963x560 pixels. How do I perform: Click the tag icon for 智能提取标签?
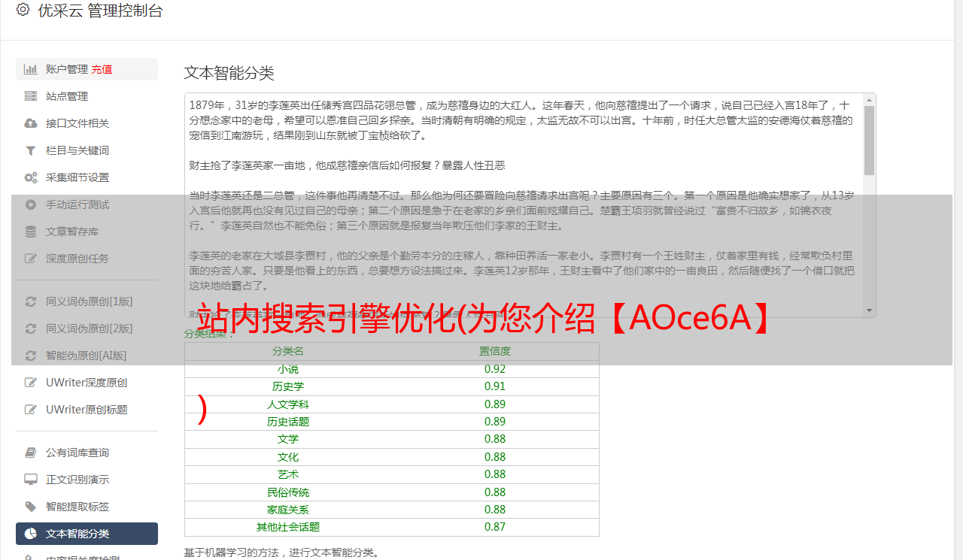(x=31, y=507)
